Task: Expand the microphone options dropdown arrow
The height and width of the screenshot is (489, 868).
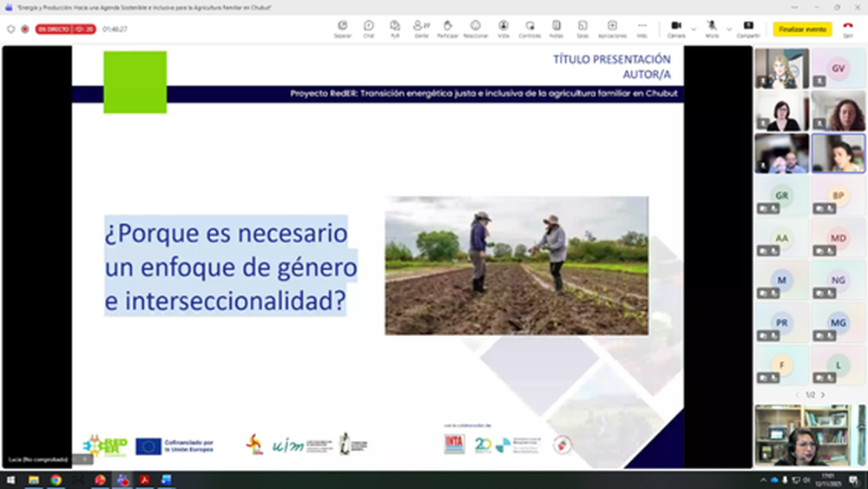Action: 729,29
